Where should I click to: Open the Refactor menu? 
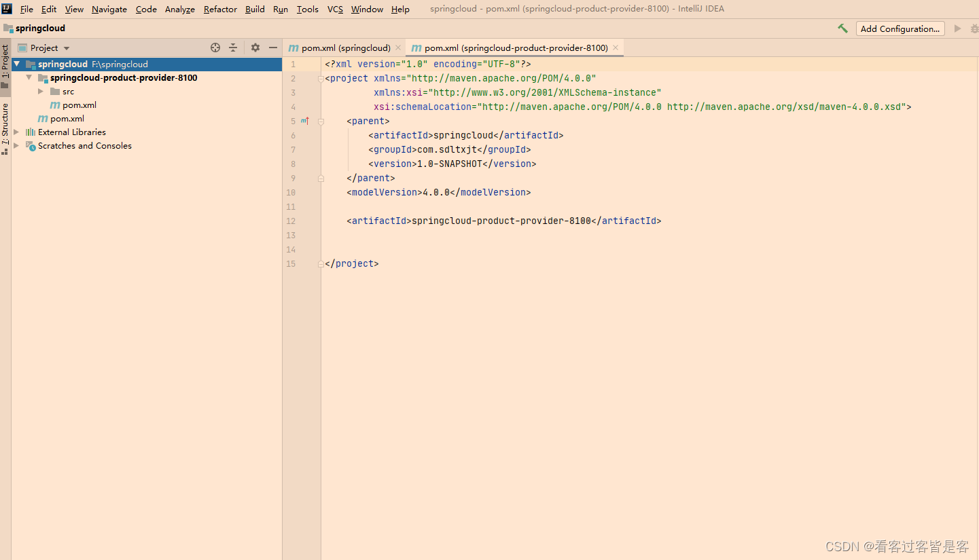point(220,9)
